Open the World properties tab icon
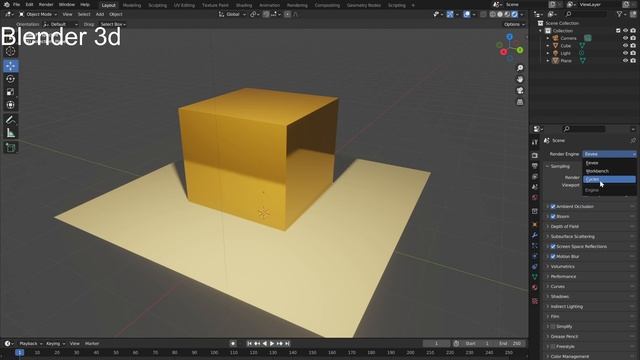 pyautogui.click(x=535, y=198)
